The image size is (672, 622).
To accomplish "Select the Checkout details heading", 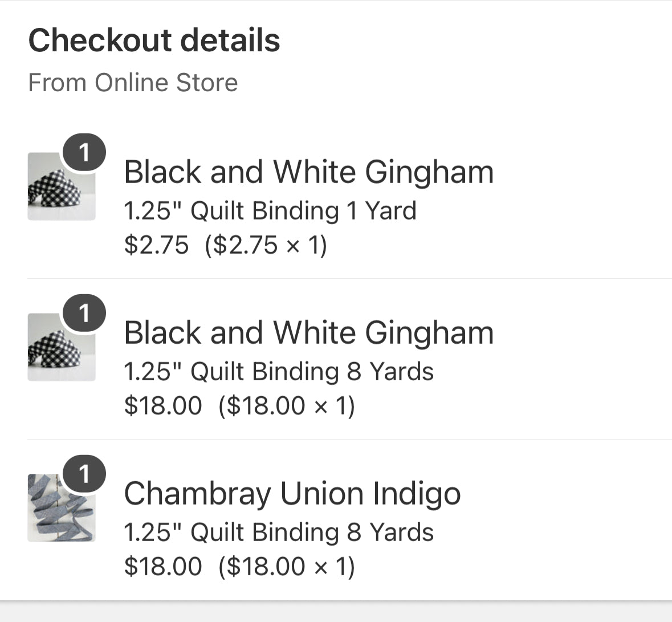I will pyautogui.click(x=154, y=40).
